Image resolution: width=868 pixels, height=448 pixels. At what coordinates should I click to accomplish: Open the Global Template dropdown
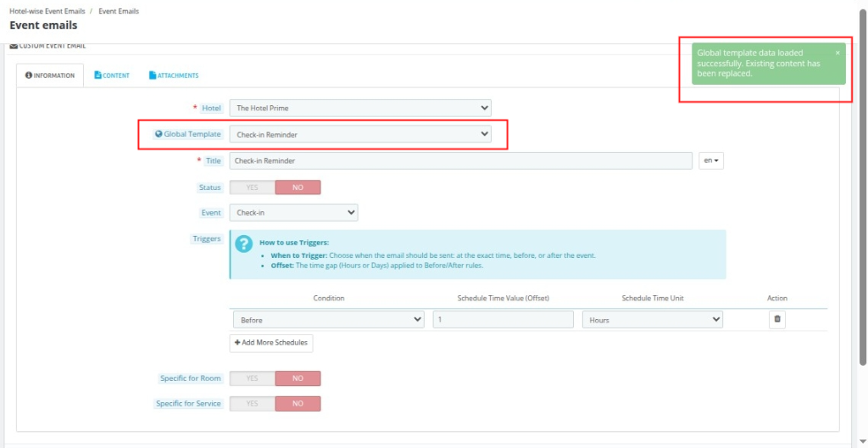click(x=359, y=134)
